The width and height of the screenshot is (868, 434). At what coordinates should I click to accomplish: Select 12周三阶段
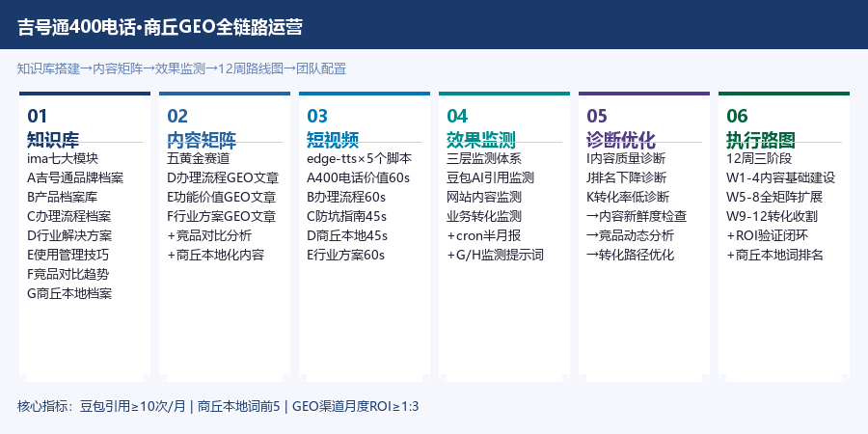pyautogui.click(x=759, y=158)
